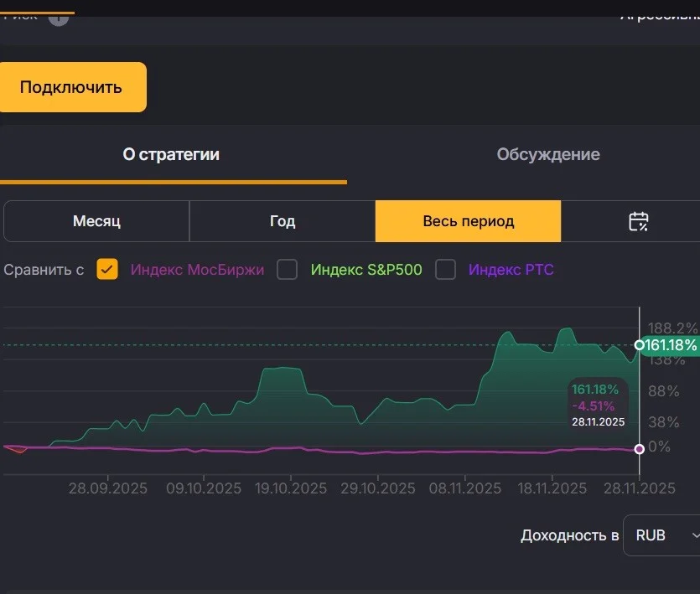Switch to the О стратегии tab
This screenshot has width=700, height=594.
[x=171, y=154]
